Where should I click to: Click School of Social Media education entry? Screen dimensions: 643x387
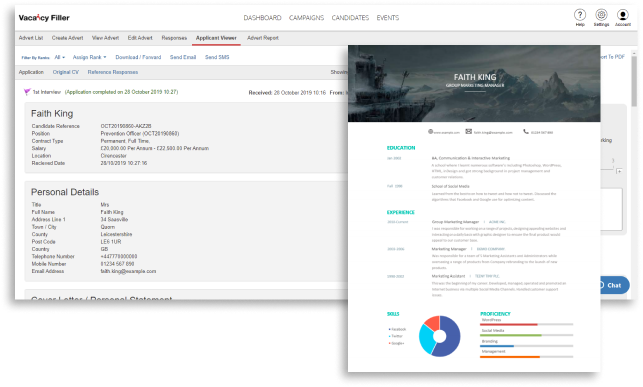[450, 186]
